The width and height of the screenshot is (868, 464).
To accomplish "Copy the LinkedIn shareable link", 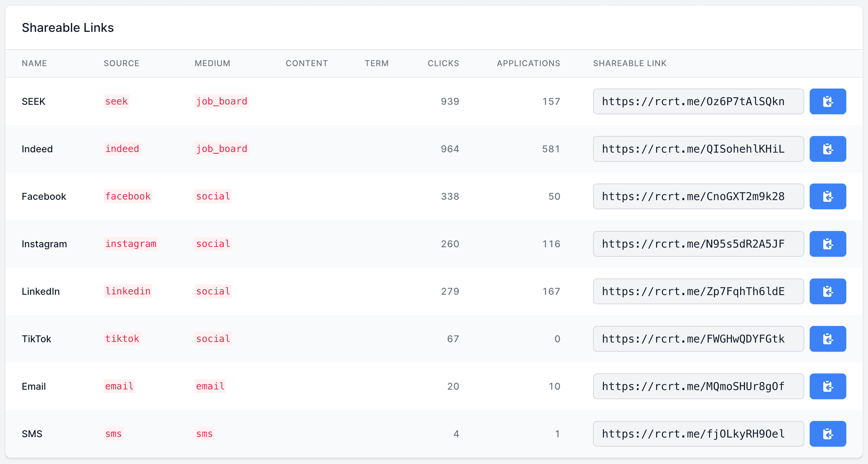I will 828,291.
